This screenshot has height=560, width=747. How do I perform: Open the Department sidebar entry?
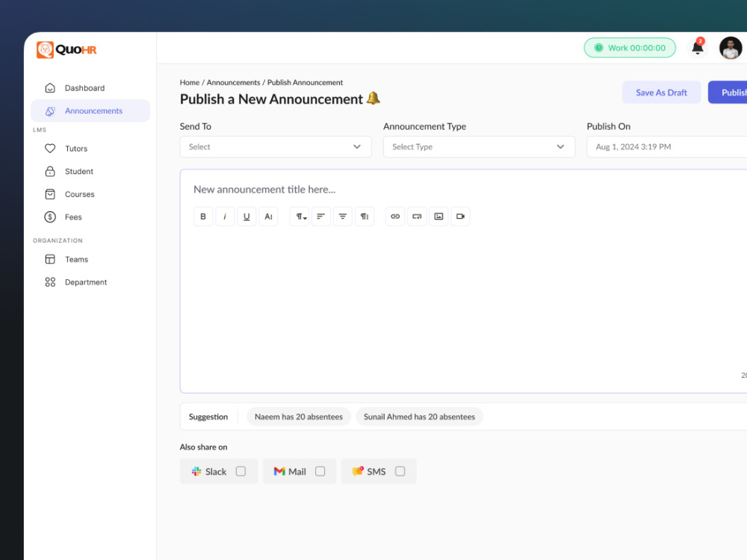pyautogui.click(x=90, y=282)
